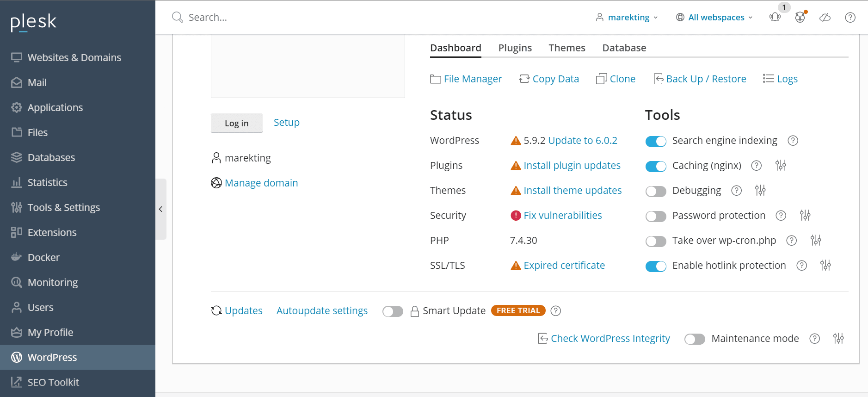Collapse the left sidebar with arrow handle
The width and height of the screenshot is (868, 397).
pos(160,209)
